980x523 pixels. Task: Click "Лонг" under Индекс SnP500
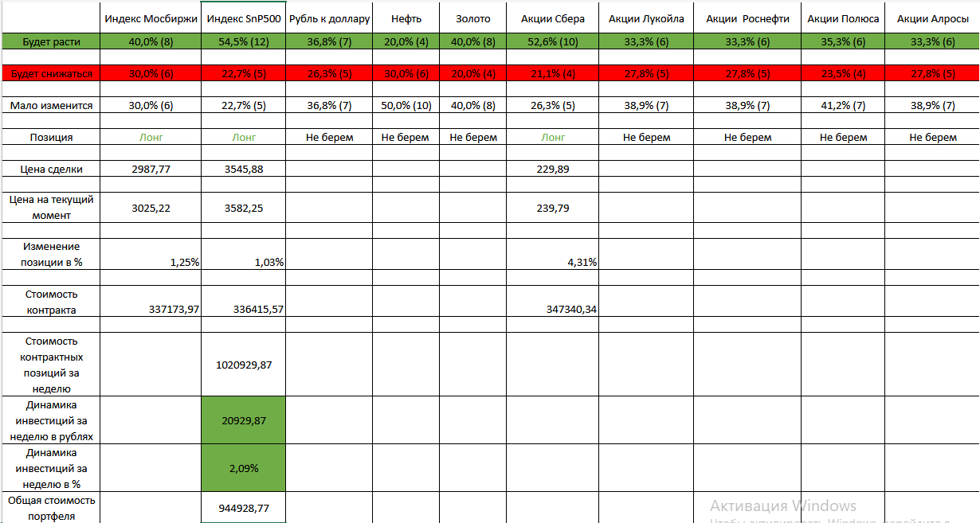243,137
